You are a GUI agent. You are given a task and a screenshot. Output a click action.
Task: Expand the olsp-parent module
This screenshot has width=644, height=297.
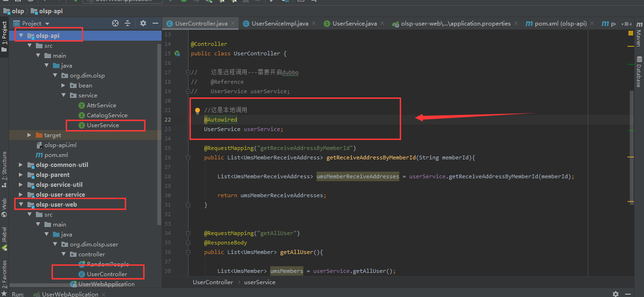coord(20,175)
